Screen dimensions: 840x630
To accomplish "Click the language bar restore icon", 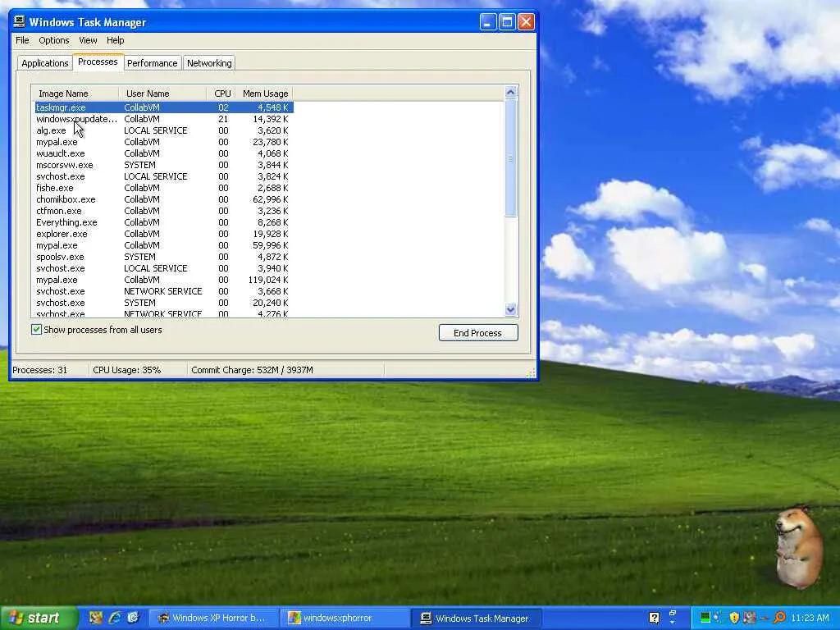I will click(673, 614).
